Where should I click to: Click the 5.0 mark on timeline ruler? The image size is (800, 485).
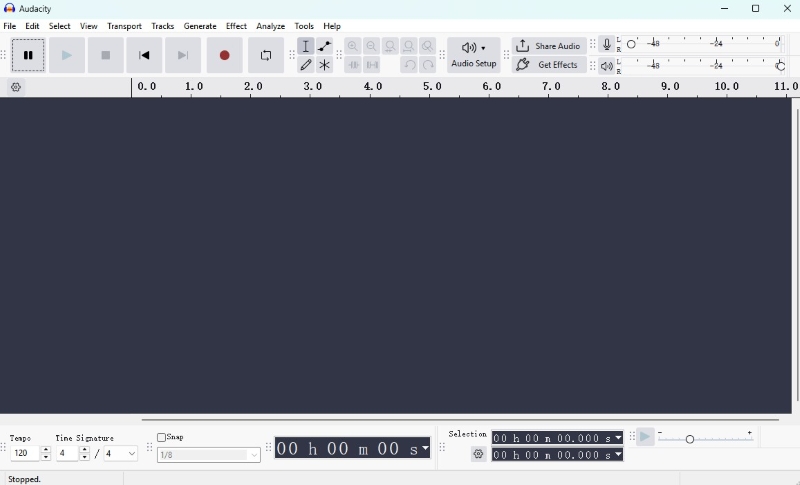click(431, 87)
